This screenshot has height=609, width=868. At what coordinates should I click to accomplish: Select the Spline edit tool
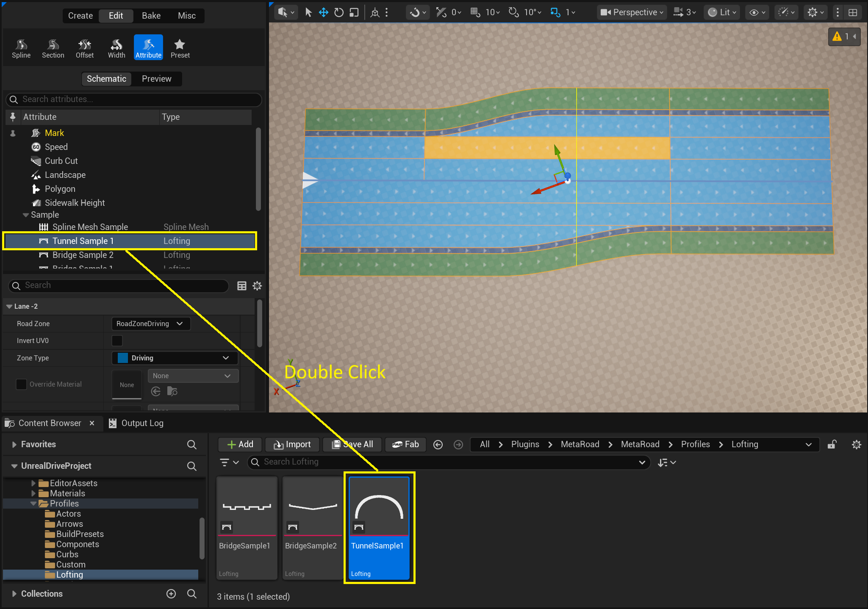(21, 48)
